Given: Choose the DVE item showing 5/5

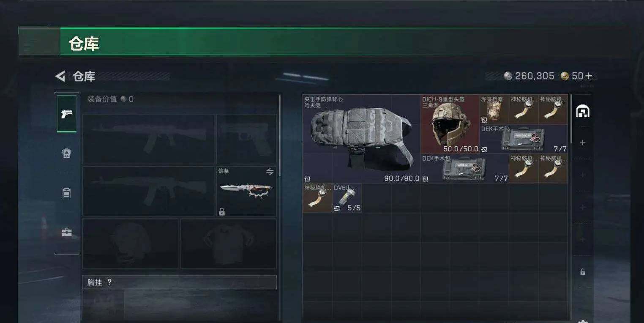Looking at the screenshot, I should click(347, 198).
